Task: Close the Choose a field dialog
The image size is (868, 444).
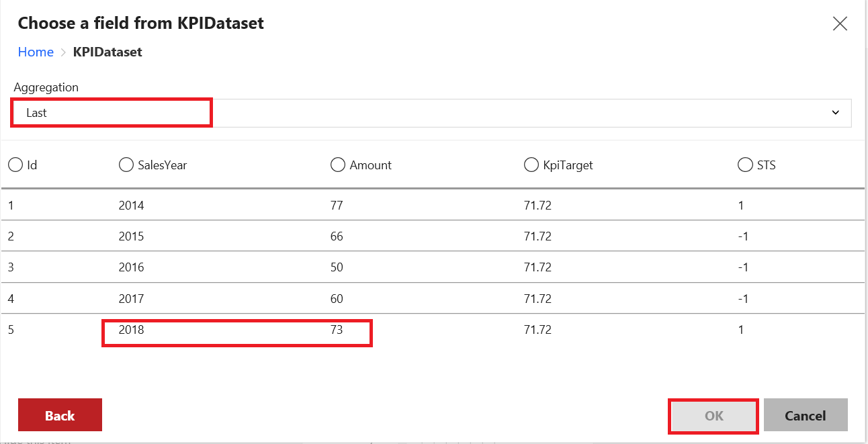Action: click(839, 24)
